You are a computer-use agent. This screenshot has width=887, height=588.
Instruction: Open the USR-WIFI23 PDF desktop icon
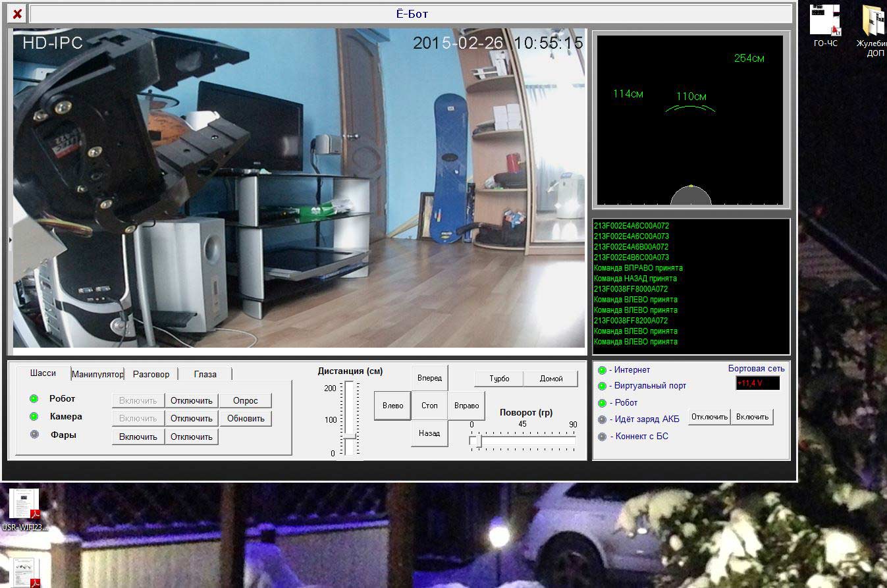click(25, 505)
